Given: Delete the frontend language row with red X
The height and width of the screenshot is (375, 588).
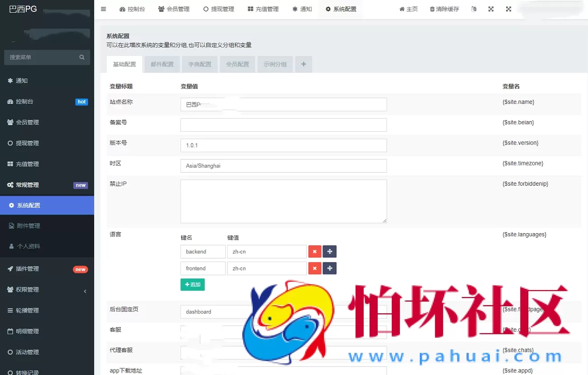Looking at the screenshot, I should [314, 268].
